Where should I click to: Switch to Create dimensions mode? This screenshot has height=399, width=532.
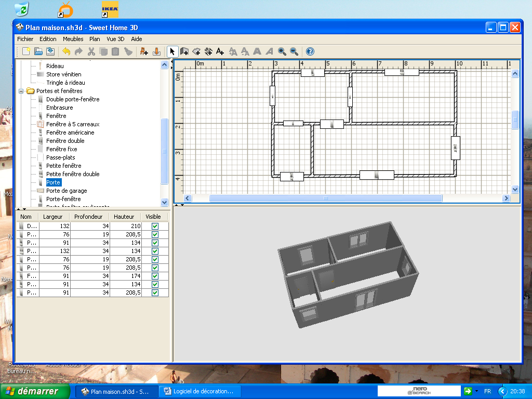click(208, 51)
